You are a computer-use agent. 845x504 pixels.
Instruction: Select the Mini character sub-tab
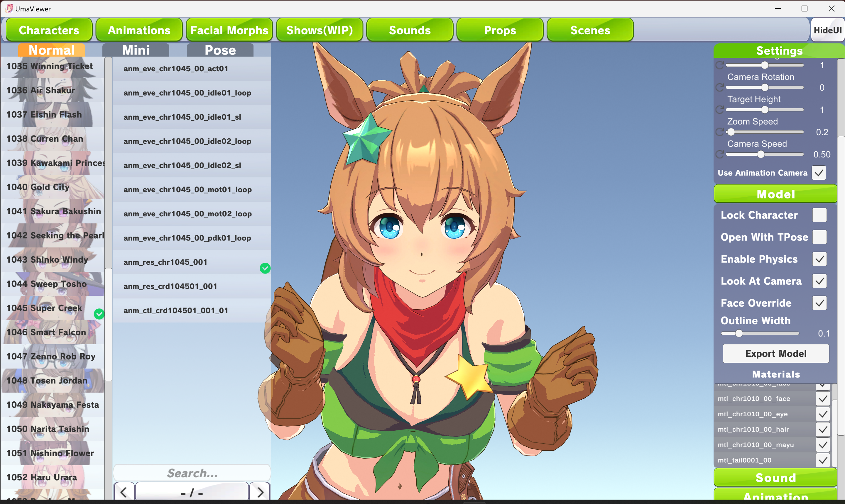(136, 50)
